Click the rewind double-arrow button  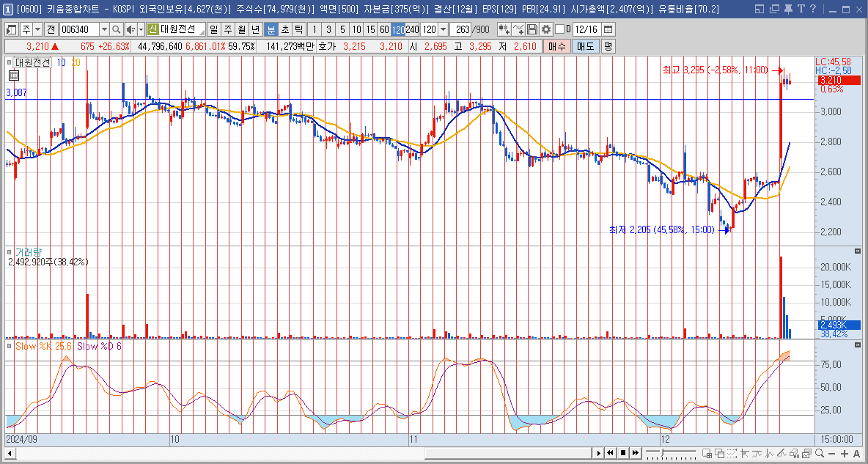[x=610, y=453]
